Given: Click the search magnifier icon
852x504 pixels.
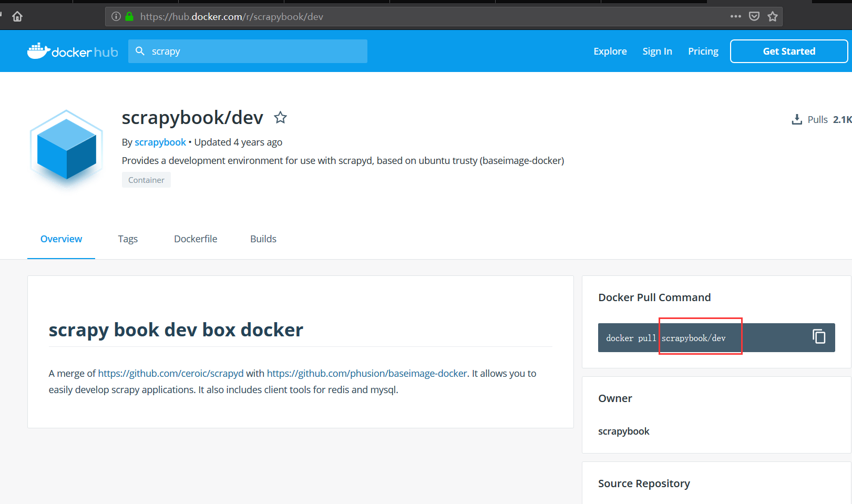Looking at the screenshot, I should tap(140, 51).
